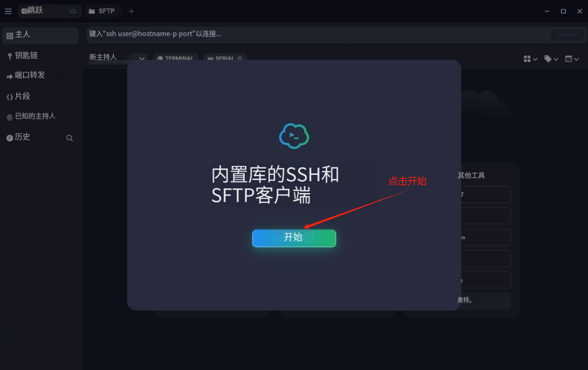Open the grid view layout dropdown
This screenshot has width=588, height=370.
(530, 59)
